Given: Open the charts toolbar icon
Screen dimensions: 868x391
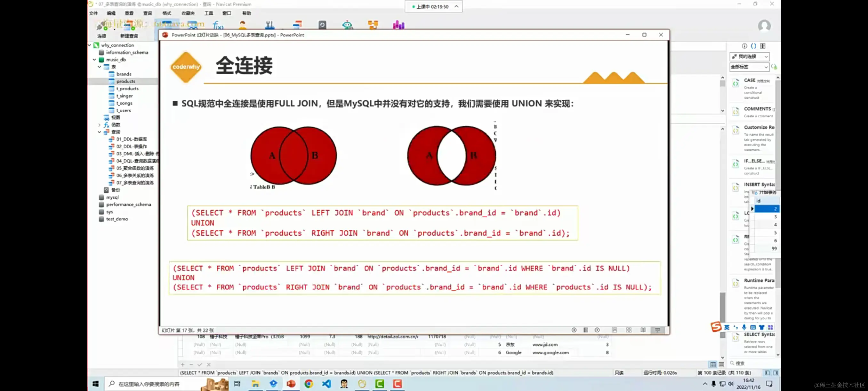Looking at the screenshot, I should coord(398,25).
